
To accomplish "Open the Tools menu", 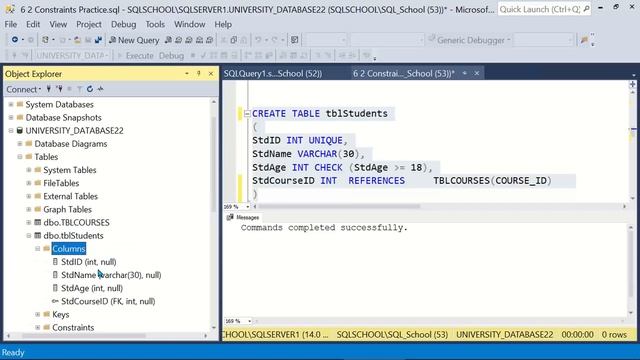I will tap(155, 24).
